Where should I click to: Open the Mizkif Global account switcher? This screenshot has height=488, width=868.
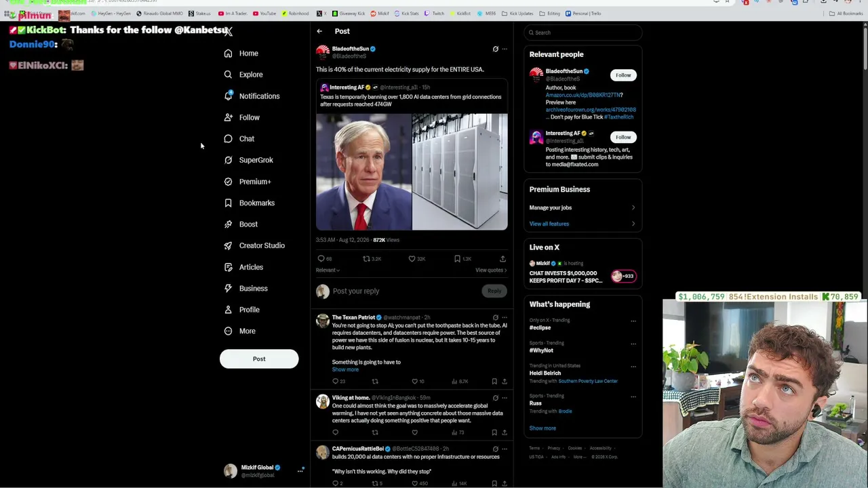coord(264,471)
